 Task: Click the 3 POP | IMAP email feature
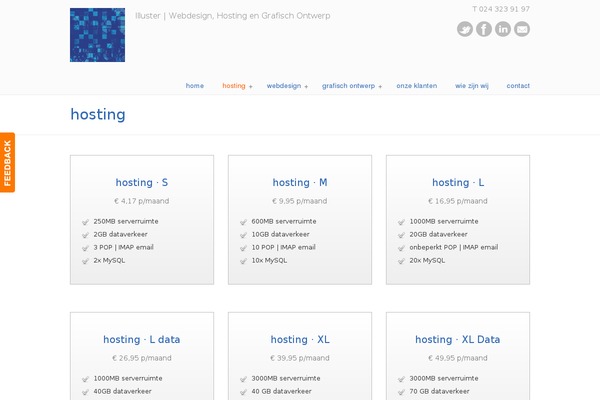tap(124, 247)
